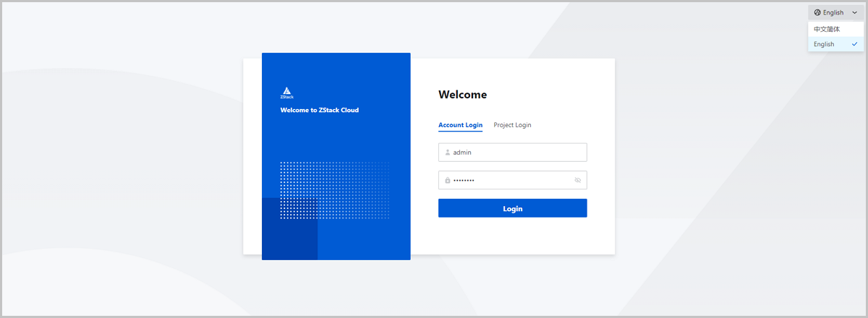Viewport: 868px width, 318px height.
Task: Click the lock icon in password field
Action: (x=448, y=180)
